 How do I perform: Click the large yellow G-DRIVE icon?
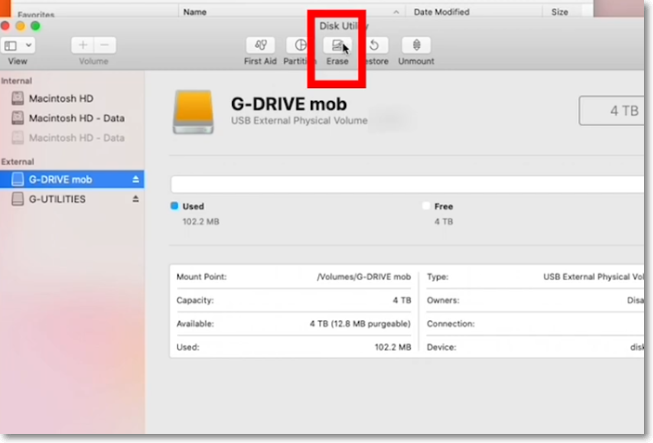click(193, 112)
